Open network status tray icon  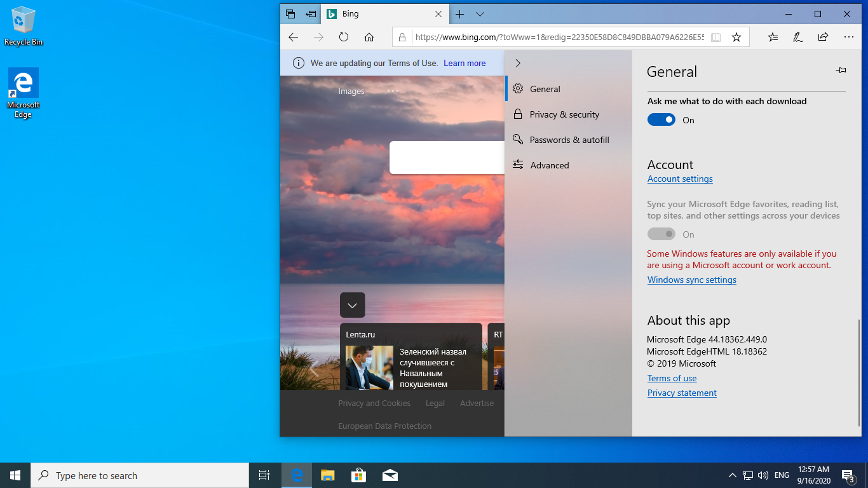click(748, 475)
